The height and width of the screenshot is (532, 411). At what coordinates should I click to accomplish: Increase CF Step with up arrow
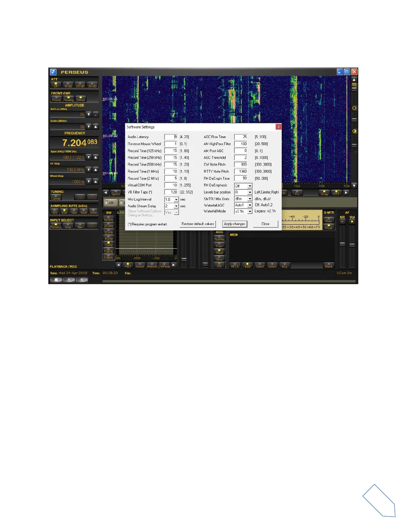click(x=96, y=170)
